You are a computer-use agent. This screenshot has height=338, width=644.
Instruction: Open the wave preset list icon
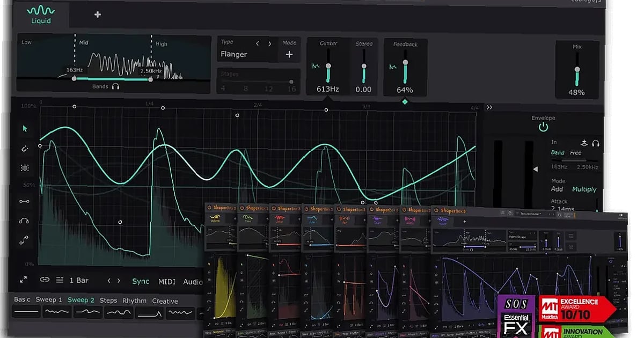point(61,280)
